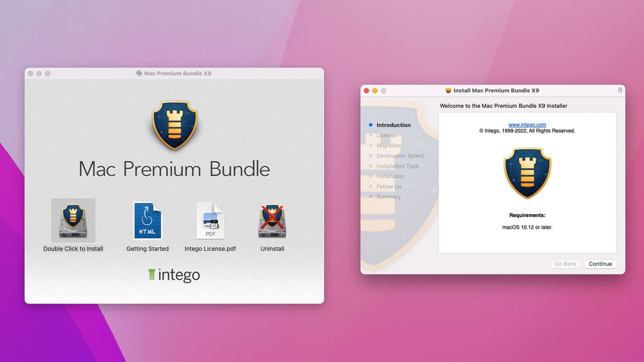Click the package icon in installer title bar
Viewport: 644px width, 362px height.
coord(447,90)
